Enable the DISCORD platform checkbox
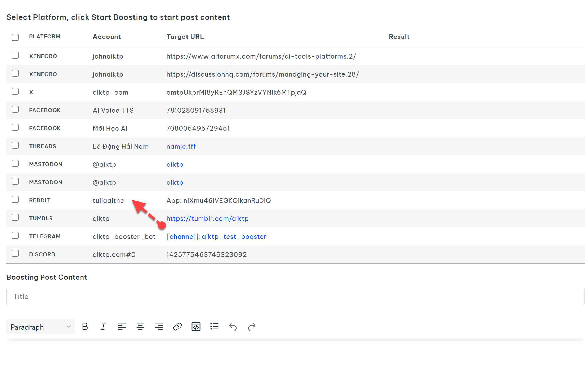Screen dimensions: 588x387 click(15, 253)
